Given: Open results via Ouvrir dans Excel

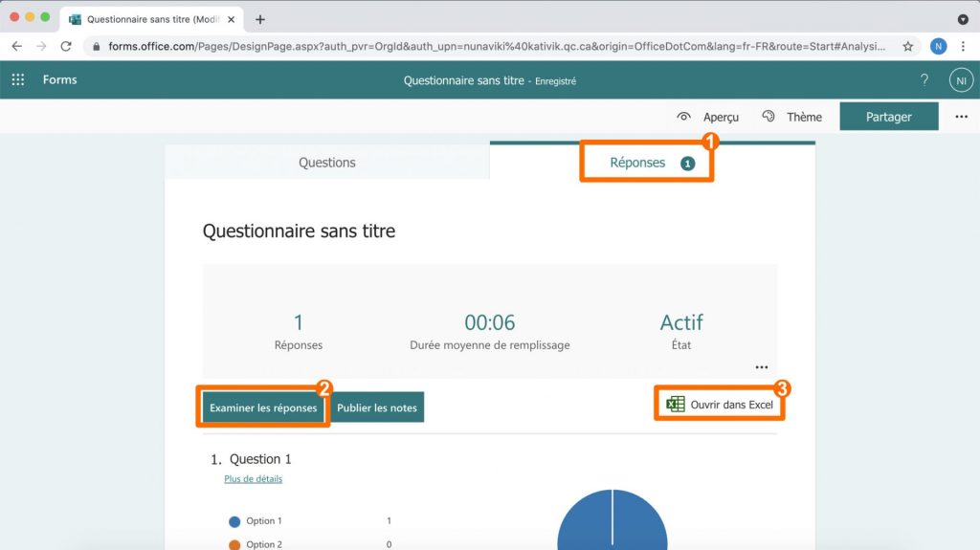Looking at the screenshot, I should point(720,405).
